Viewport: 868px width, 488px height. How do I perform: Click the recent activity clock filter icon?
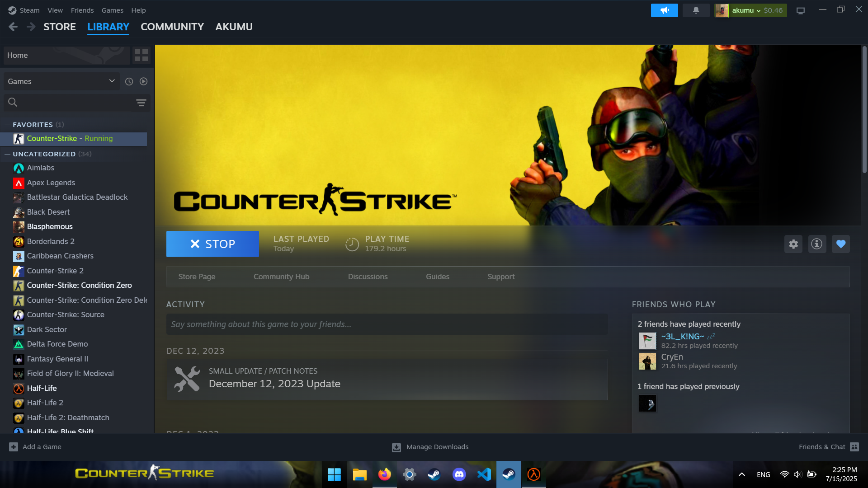(x=129, y=81)
